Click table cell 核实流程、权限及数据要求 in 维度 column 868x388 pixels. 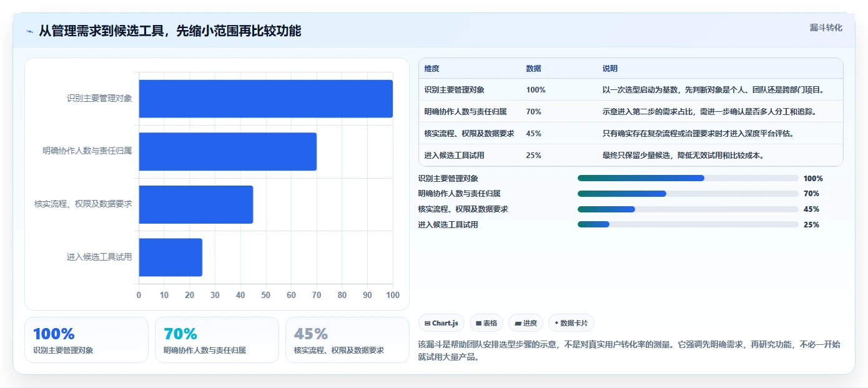pos(470,134)
